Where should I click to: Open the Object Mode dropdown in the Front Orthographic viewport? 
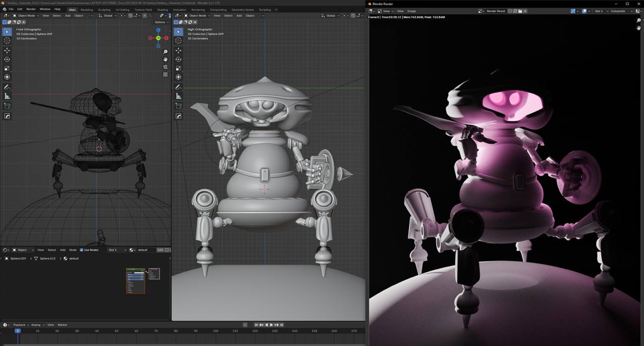(26, 16)
